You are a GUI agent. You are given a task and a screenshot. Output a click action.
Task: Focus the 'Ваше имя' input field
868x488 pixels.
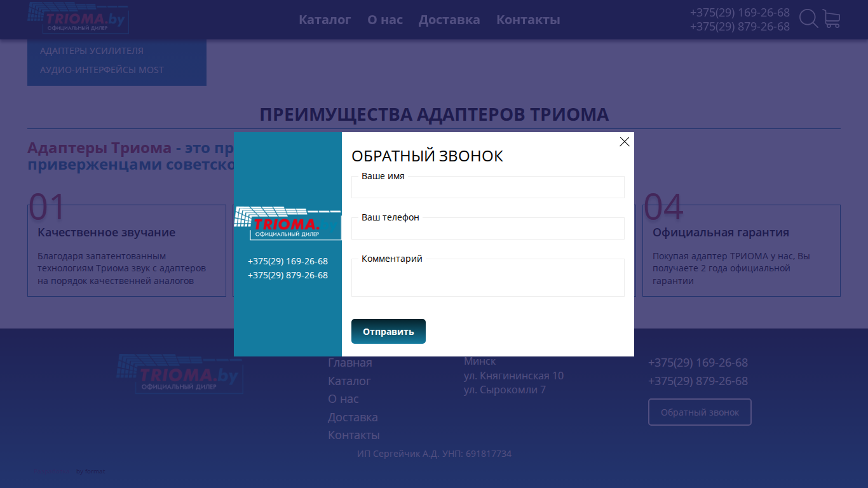tap(488, 187)
